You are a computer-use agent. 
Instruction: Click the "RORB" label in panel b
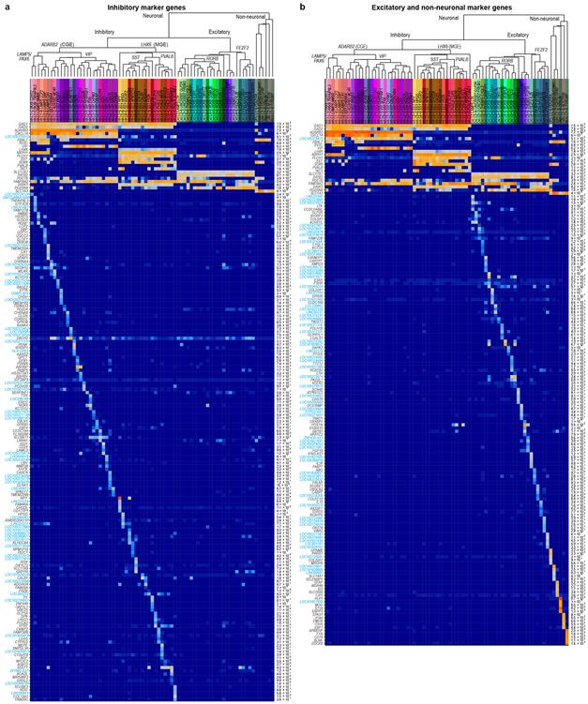click(x=507, y=60)
